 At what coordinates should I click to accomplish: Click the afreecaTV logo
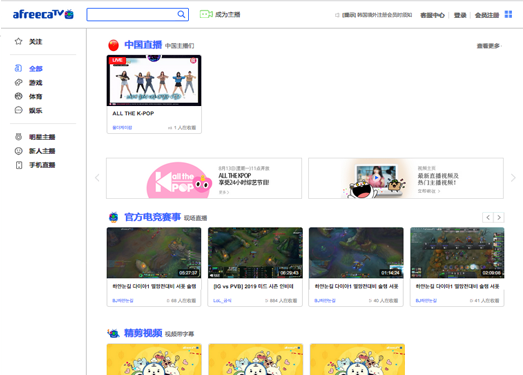pos(43,14)
